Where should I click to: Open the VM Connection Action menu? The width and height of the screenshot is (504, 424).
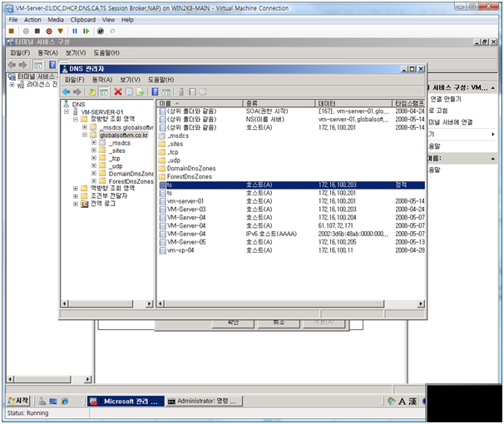point(32,20)
